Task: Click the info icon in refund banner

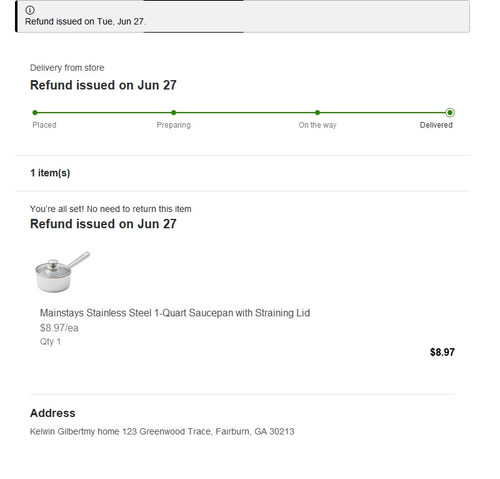Action: pyautogui.click(x=30, y=10)
